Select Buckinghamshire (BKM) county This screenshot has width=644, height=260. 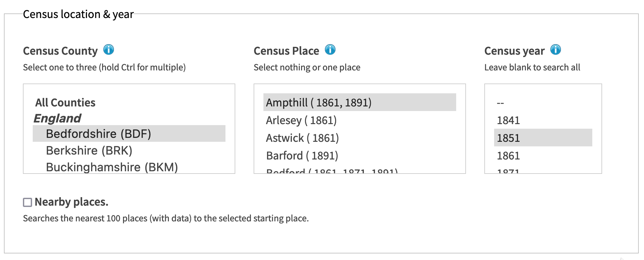pos(112,167)
